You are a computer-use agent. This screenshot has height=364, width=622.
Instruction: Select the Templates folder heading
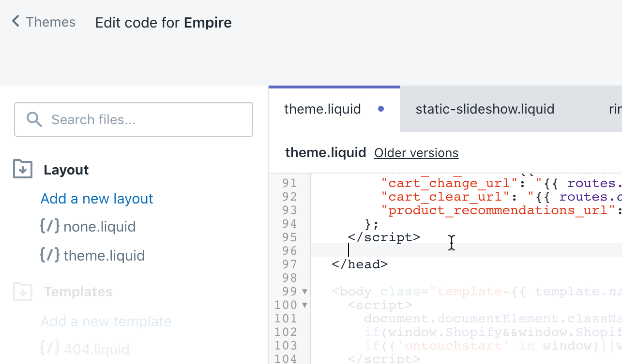[78, 292]
